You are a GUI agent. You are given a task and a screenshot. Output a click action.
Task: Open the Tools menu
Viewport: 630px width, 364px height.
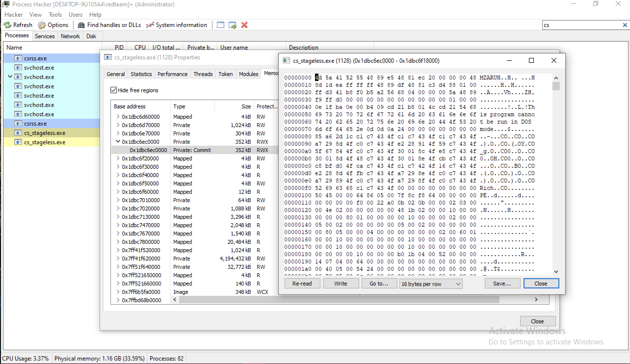[x=55, y=14]
